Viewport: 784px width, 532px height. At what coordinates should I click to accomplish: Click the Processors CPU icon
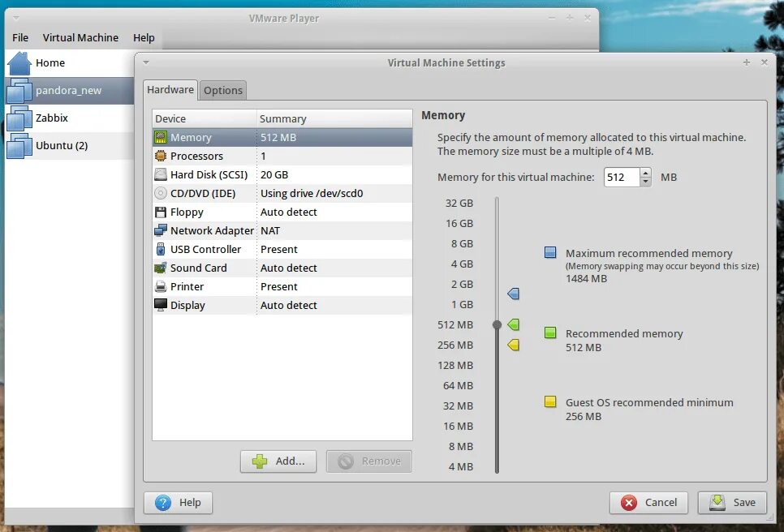point(161,156)
